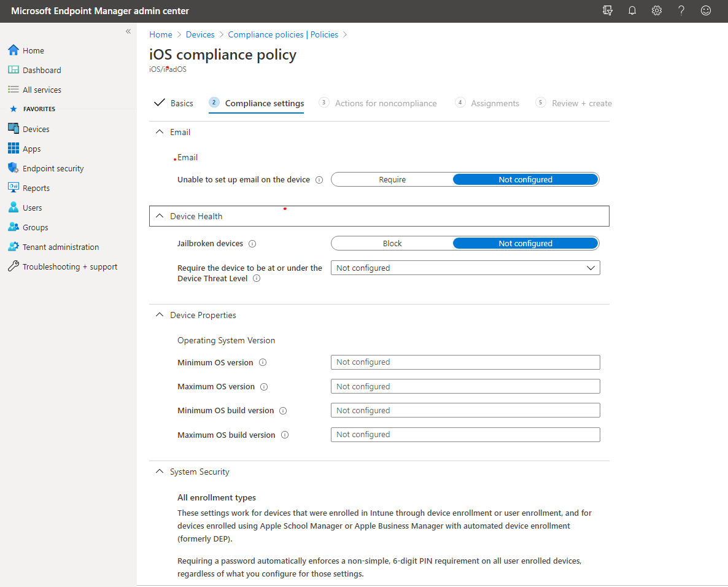Image resolution: width=728 pixels, height=587 pixels.
Task: Click the info icon next to Jailbroken devices
Action: (x=252, y=244)
